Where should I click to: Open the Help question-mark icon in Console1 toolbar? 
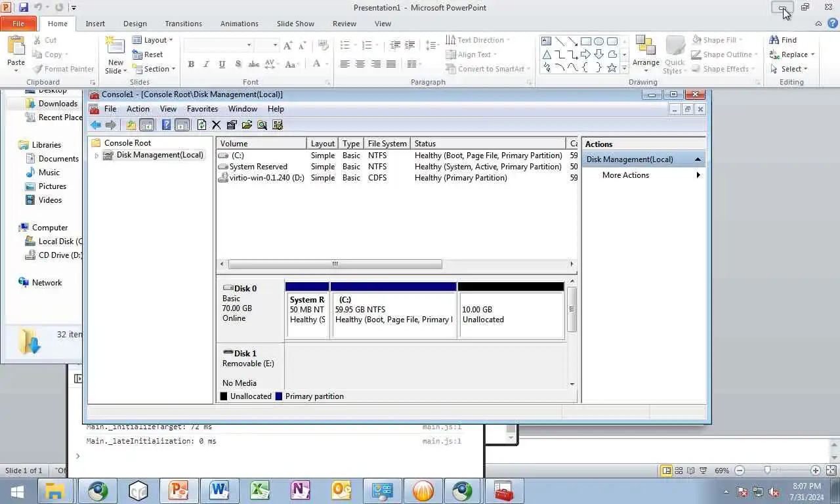point(167,125)
